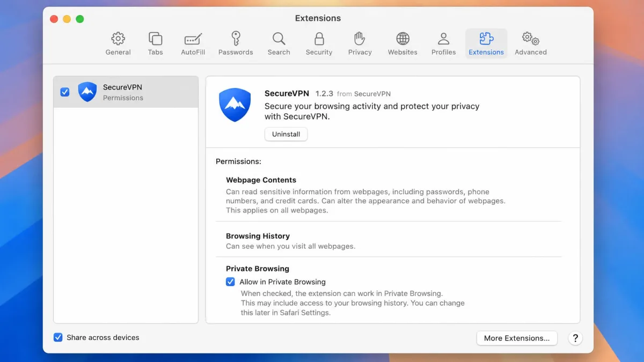
Task: Open the Passwords key icon
Action: coord(236,39)
